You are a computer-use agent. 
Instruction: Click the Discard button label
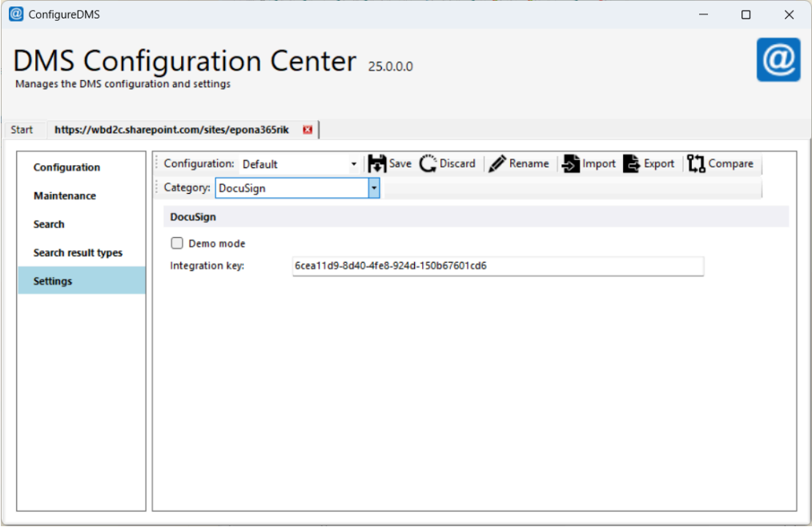pyautogui.click(x=457, y=163)
